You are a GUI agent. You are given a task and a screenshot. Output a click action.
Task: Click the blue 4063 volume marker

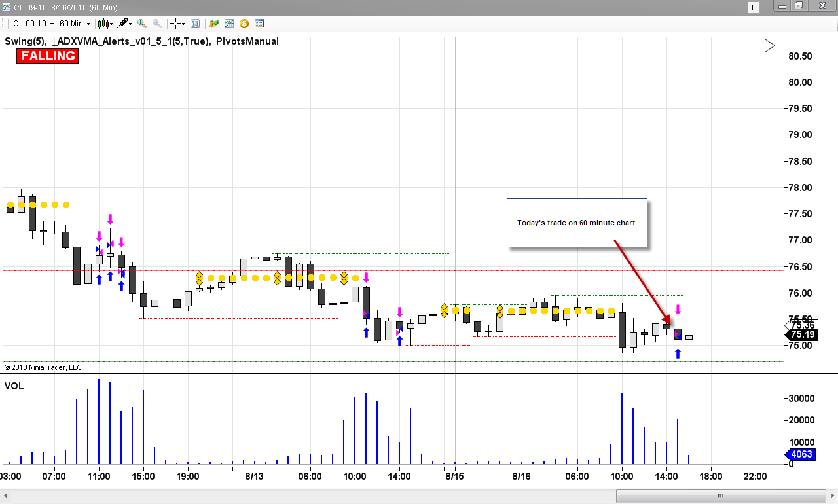coord(801,454)
